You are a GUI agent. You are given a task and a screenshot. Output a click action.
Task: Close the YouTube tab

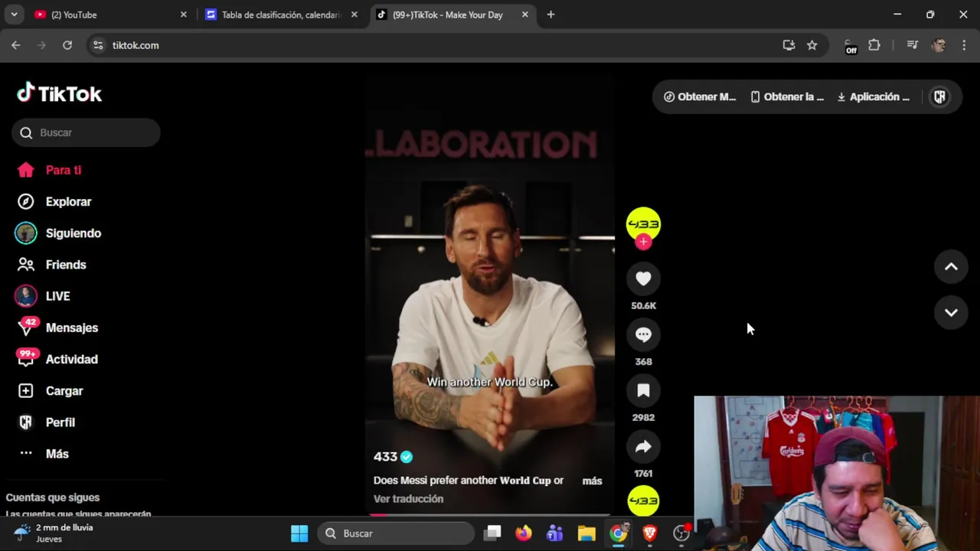pos(183,15)
